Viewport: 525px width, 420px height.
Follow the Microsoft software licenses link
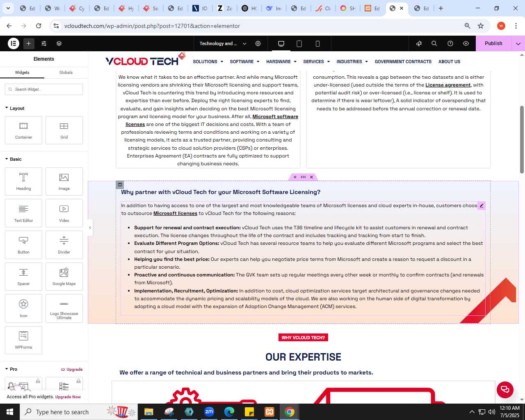coord(275,116)
